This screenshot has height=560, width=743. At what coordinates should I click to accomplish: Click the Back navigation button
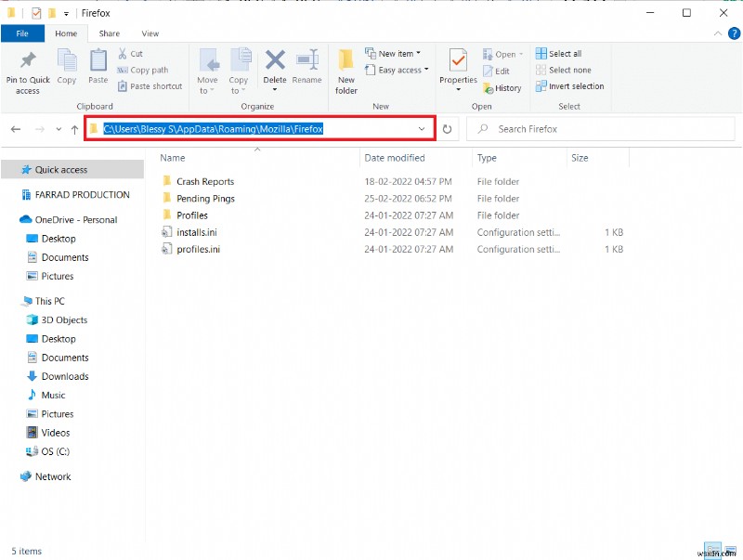click(16, 129)
